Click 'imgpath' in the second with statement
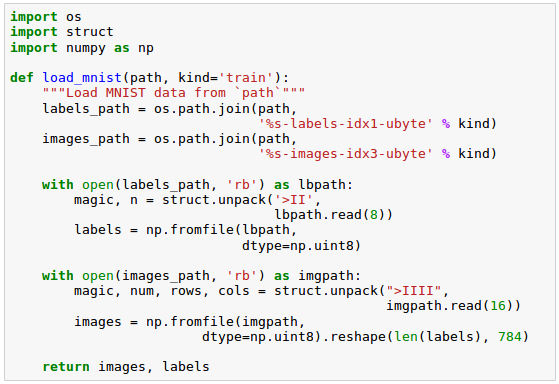 pyautogui.click(x=326, y=276)
